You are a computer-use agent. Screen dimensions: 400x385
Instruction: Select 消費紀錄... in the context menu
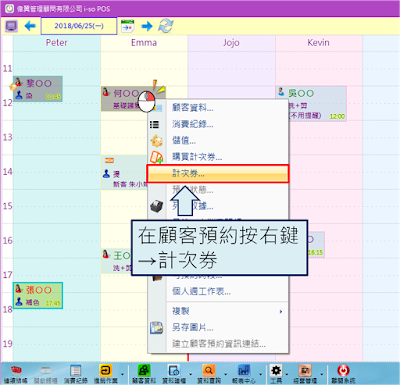(218, 124)
